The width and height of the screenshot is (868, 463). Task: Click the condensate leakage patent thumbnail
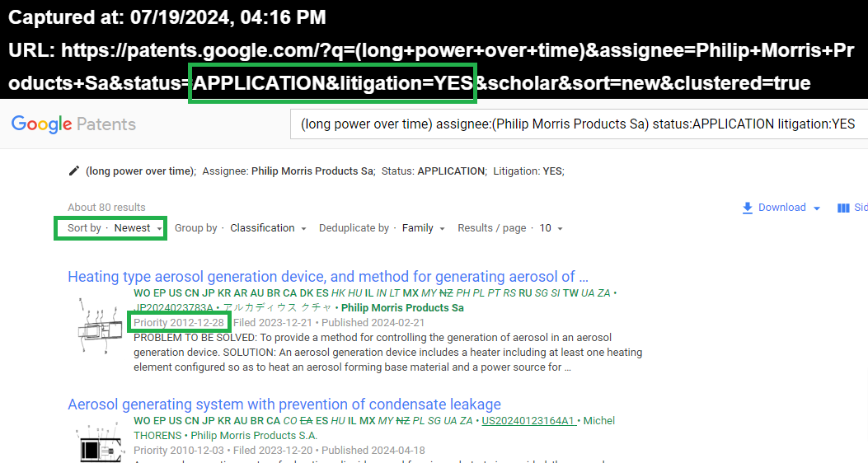click(101, 442)
